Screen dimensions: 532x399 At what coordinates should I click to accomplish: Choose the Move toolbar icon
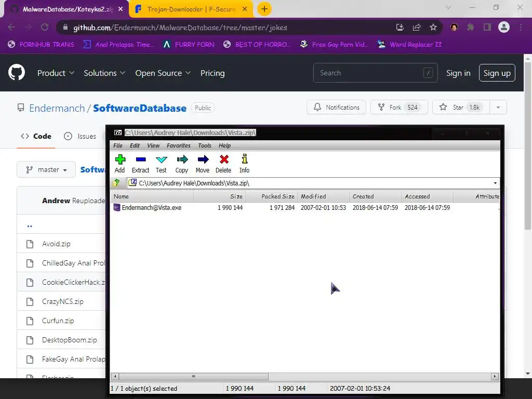tap(203, 164)
